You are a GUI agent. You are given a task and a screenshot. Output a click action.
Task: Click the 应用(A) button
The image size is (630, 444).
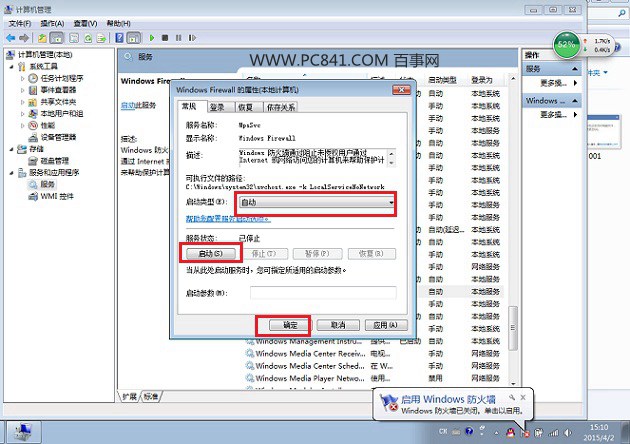point(386,325)
